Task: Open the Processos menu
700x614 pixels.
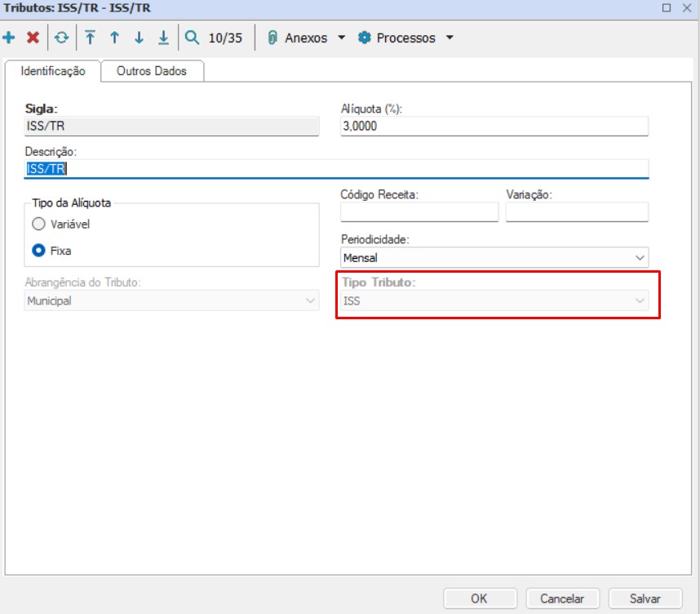Action: click(x=405, y=38)
